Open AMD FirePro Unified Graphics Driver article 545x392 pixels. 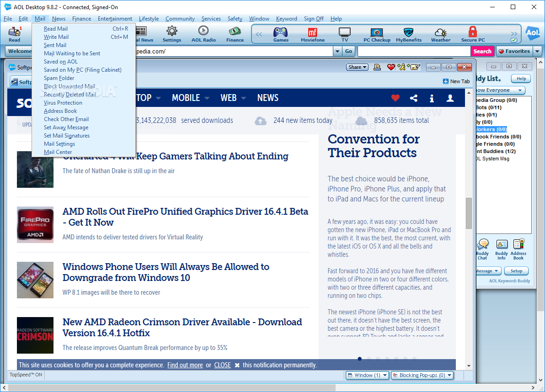point(185,217)
